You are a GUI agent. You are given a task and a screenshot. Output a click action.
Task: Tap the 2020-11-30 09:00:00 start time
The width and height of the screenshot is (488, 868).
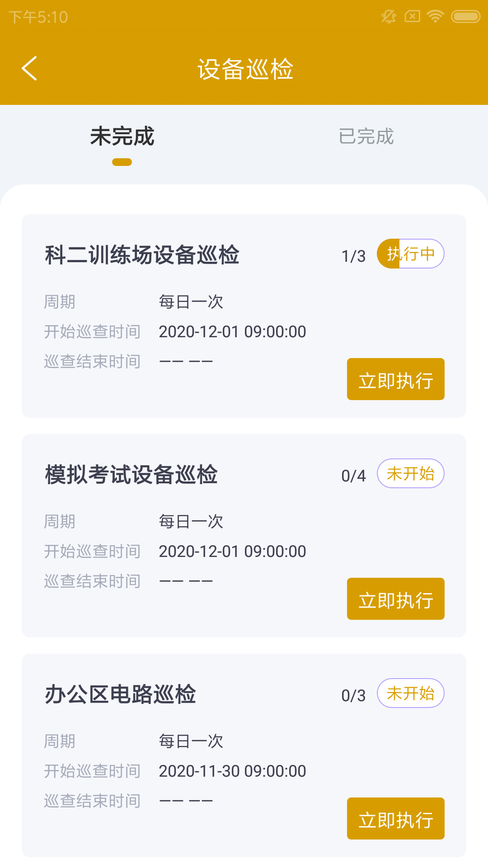pos(232,771)
